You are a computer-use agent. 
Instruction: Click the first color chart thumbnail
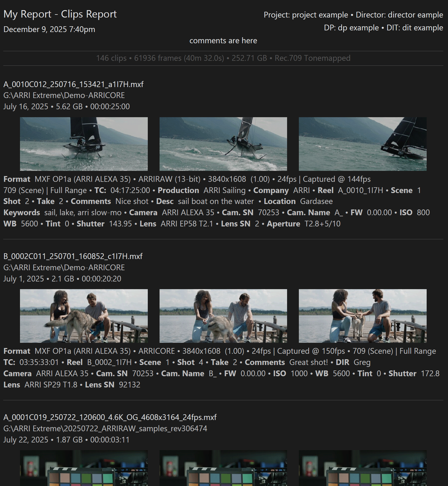(x=84, y=468)
